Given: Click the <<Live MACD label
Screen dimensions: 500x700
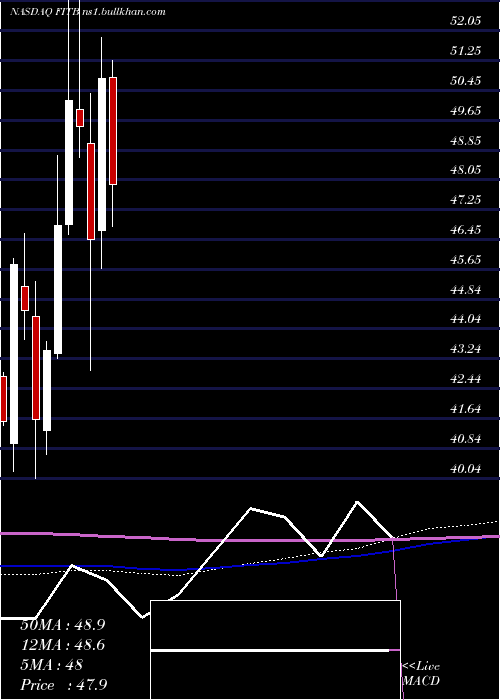Looking at the screenshot, I should [x=421, y=674].
